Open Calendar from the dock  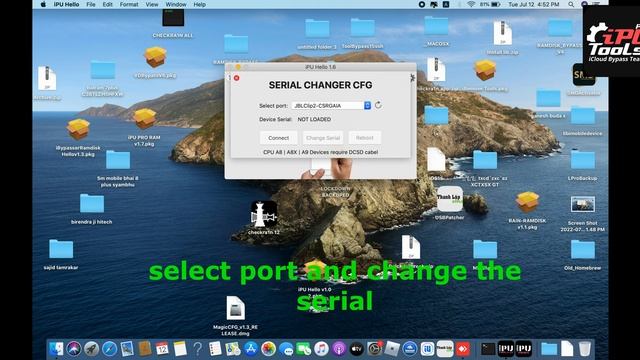point(162,349)
